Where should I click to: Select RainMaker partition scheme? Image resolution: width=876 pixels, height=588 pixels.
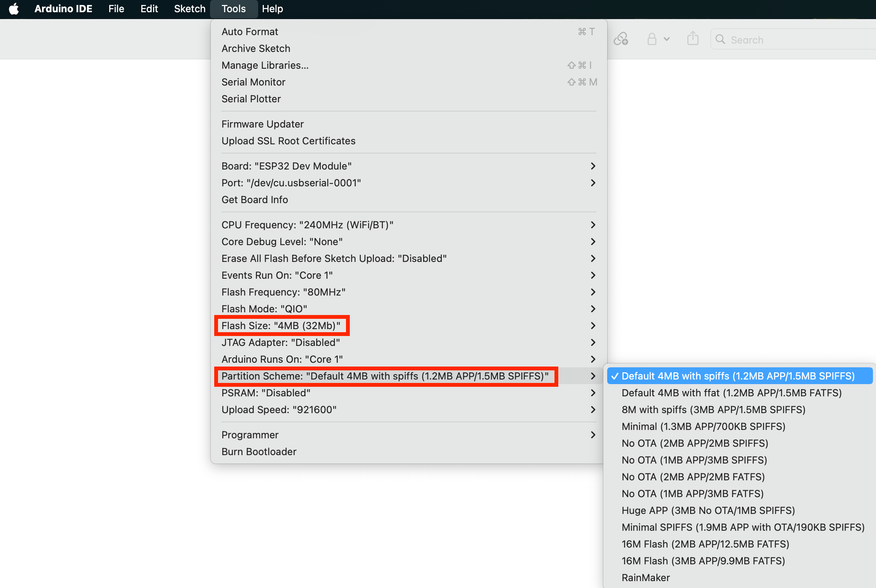pos(645,578)
